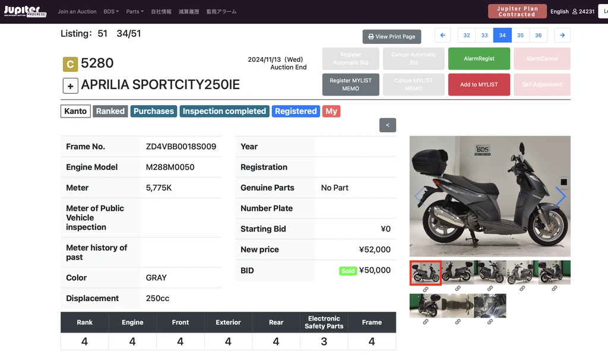The width and height of the screenshot is (608, 364).
Task: Click the yellow C rank badge
Action: (x=70, y=64)
